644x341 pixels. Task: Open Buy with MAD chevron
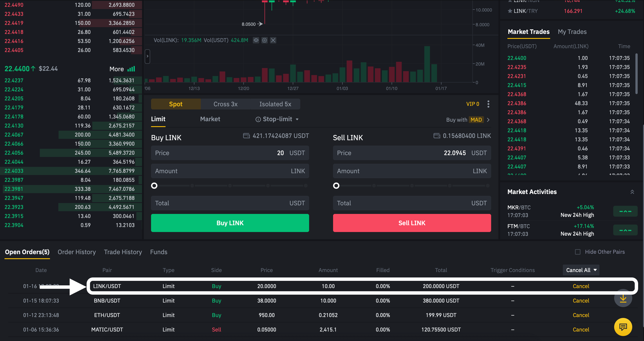(488, 120)
